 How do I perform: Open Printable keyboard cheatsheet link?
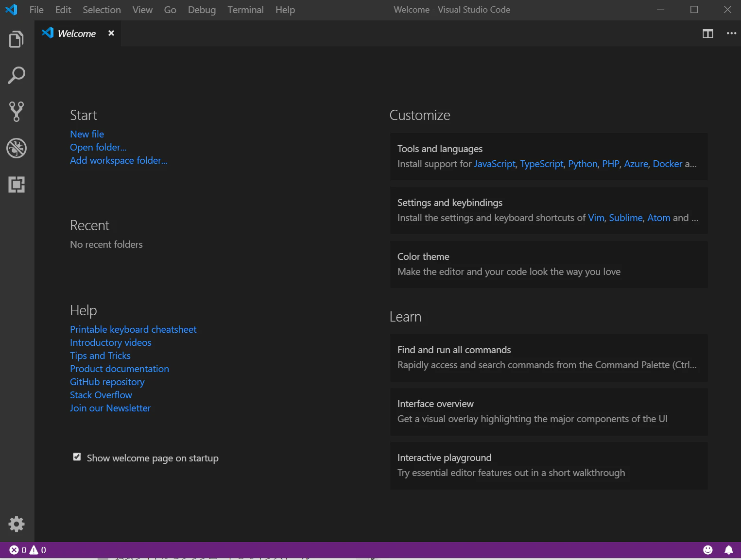tap(133, 329)
